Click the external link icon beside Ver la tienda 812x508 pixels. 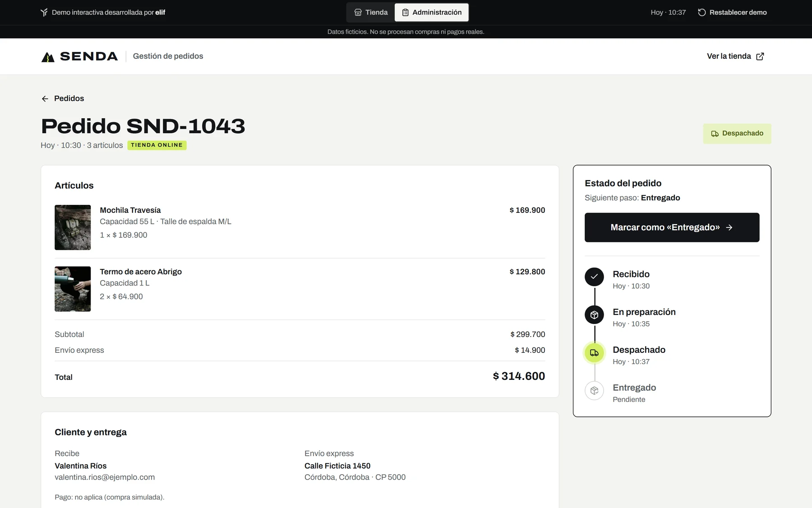(x=760, y=56)
